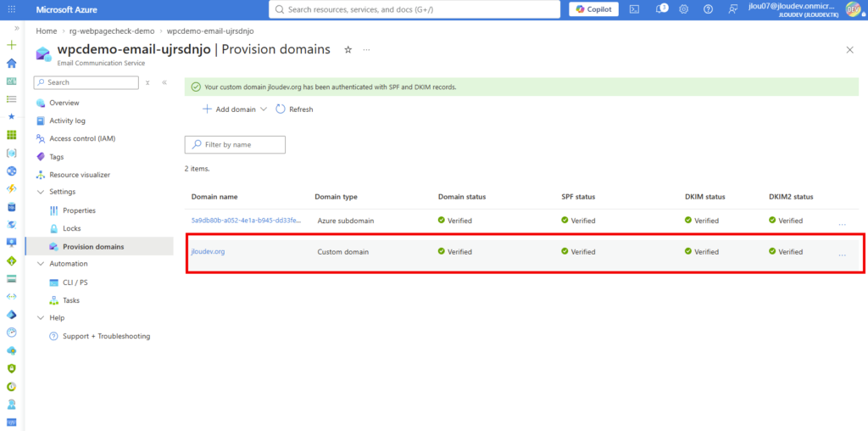Open SQL databases icon in sidebar
The image size is (868, 431).
pyautogui.click(x=11, y=207)
